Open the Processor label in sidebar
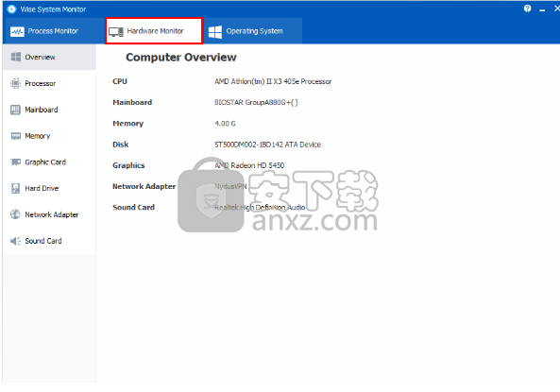Viewport: 560px width, 392px height. tap(41, 83)
